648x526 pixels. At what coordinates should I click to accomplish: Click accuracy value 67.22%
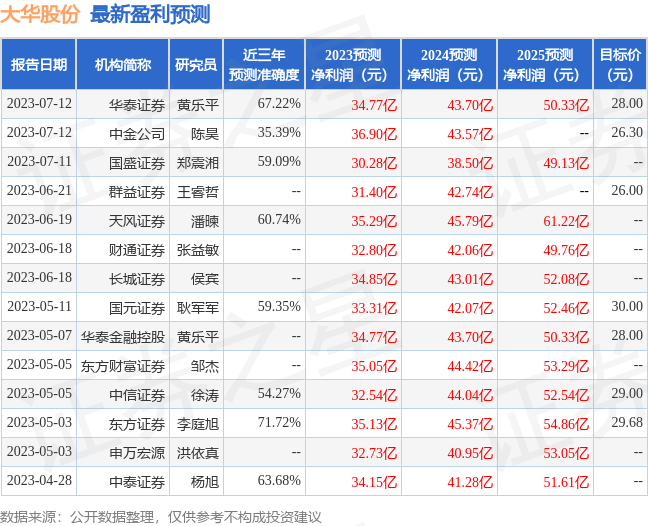pos(279,103)
